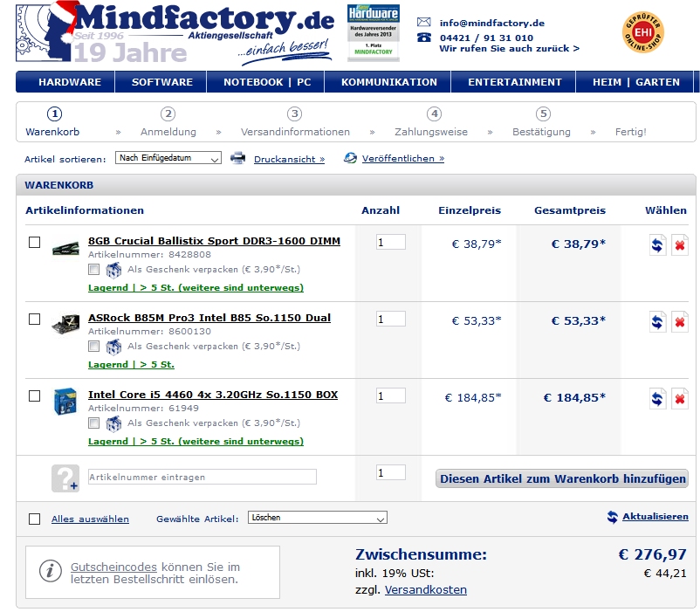Click Diesen Artikel zum Warenkorb hinzufügen button
This screenshot has height=612, width=700.
561,478
